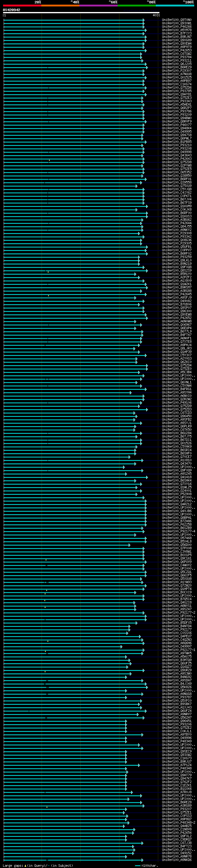Open hit UniRef100_A5YM78
The image size is (197, 868).
177,30
